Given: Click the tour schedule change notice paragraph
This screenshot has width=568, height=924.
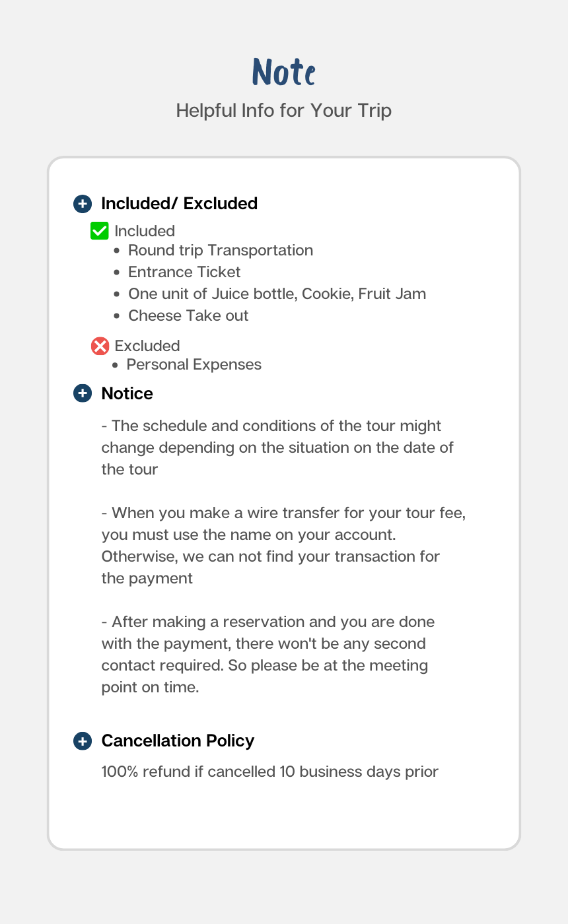Looking at the screenshot, I should (277, 447).
